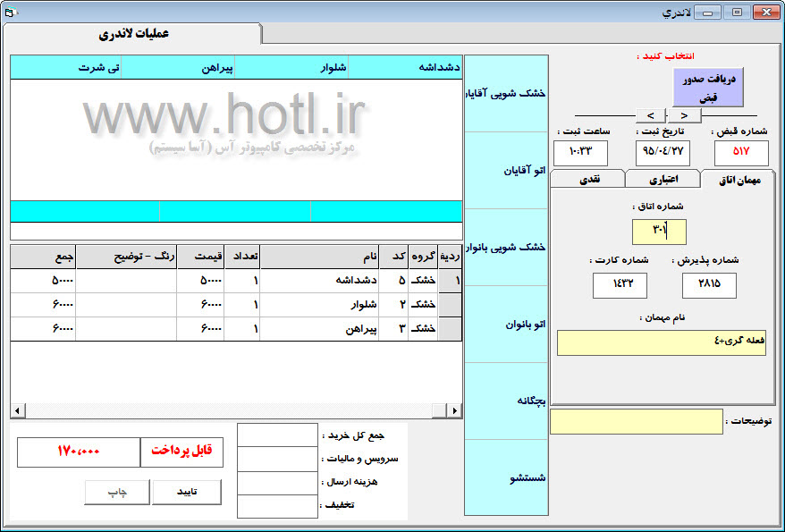The width and height of the screenshot is (785, 532).
Task: Select شستشو service category
Action: 506,478
